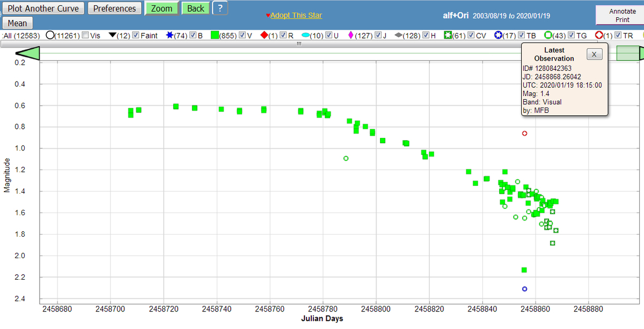Uncheck the U band checkbox
This screenshot has height=329, width=644.
[x=329, y=35]
